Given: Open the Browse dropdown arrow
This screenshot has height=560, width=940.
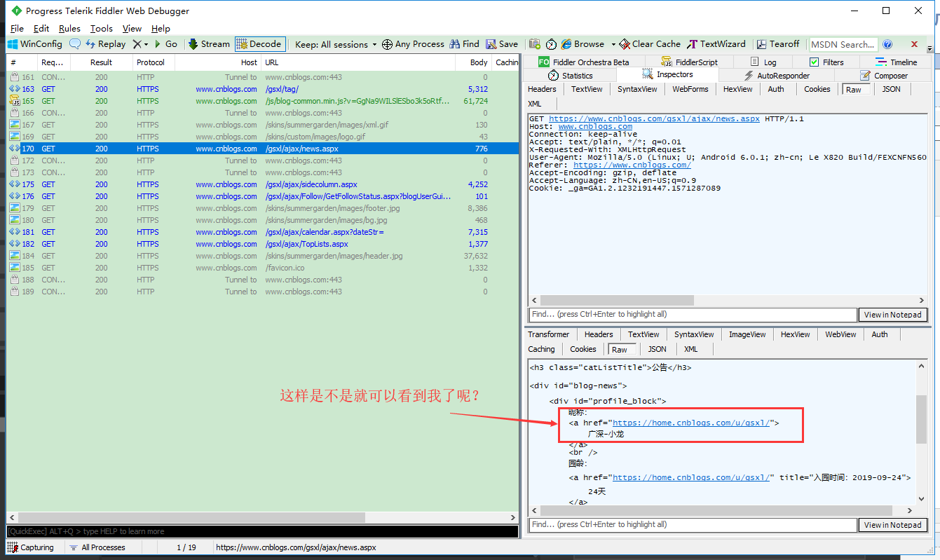Looking at the screenshot, I should click(x=613, y=44).
